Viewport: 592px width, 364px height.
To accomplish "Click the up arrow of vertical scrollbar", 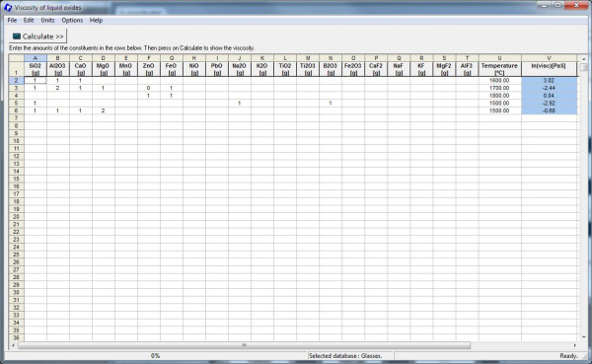I will 584,59.
